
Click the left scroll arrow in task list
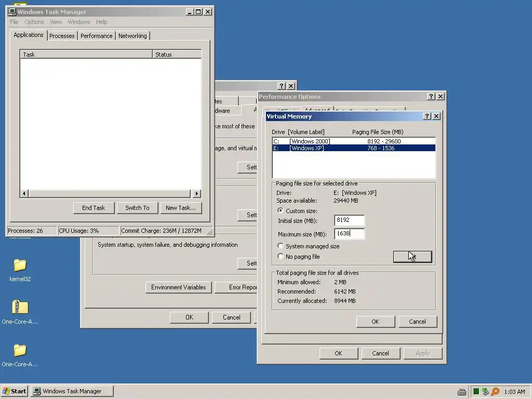(24, 194)
